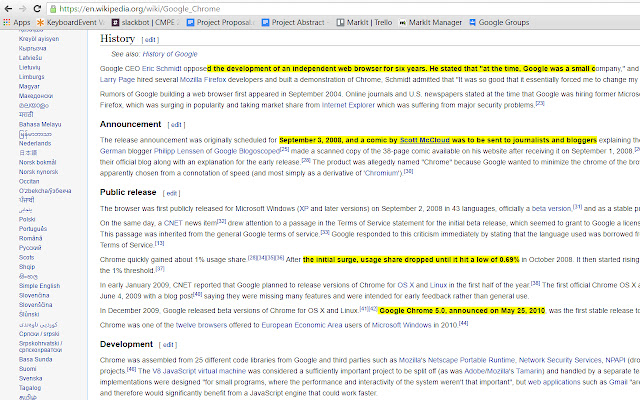Switch language to Polski
The image size is (640, 400).
click(27, 219)
